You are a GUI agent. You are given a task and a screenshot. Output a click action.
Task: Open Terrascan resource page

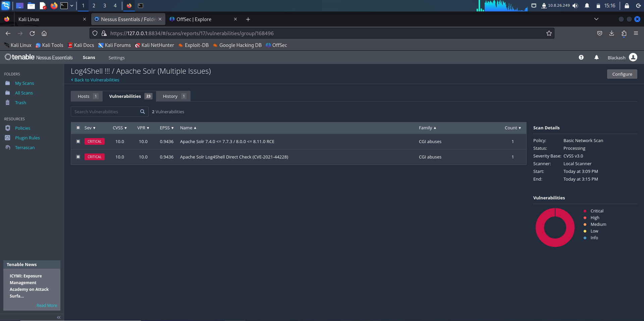point(25,147)
